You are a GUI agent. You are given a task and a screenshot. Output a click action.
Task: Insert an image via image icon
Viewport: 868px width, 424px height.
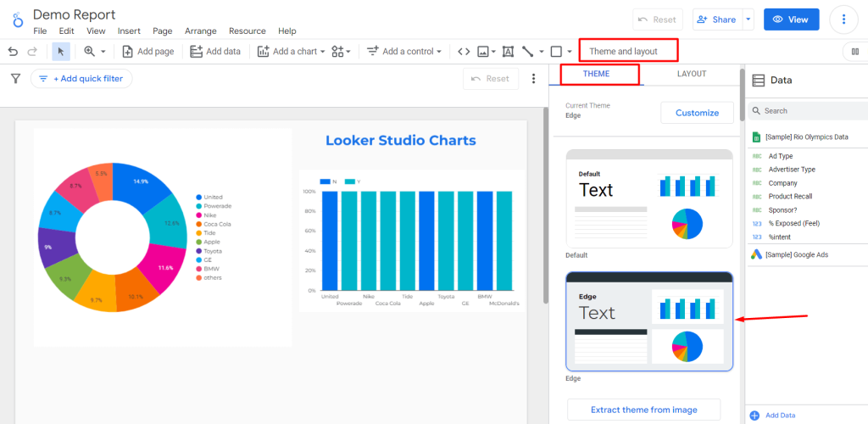click(x=482, y=52)
